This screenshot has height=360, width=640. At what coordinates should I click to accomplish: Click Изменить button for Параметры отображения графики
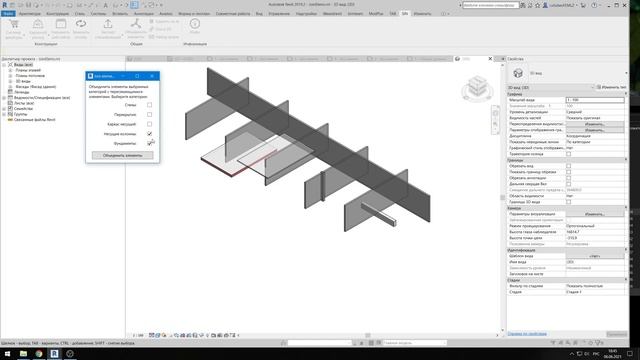pos(595,130)
